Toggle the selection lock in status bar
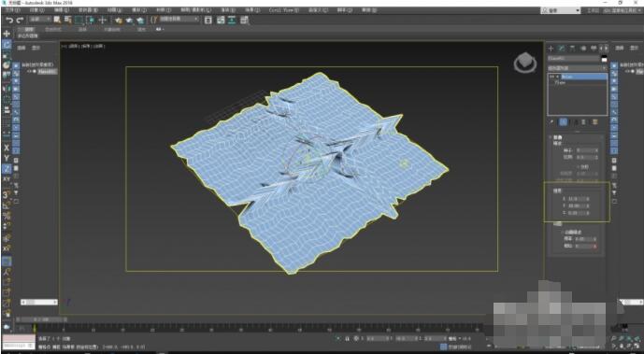 pyautogui.click(x=348, y=338)
